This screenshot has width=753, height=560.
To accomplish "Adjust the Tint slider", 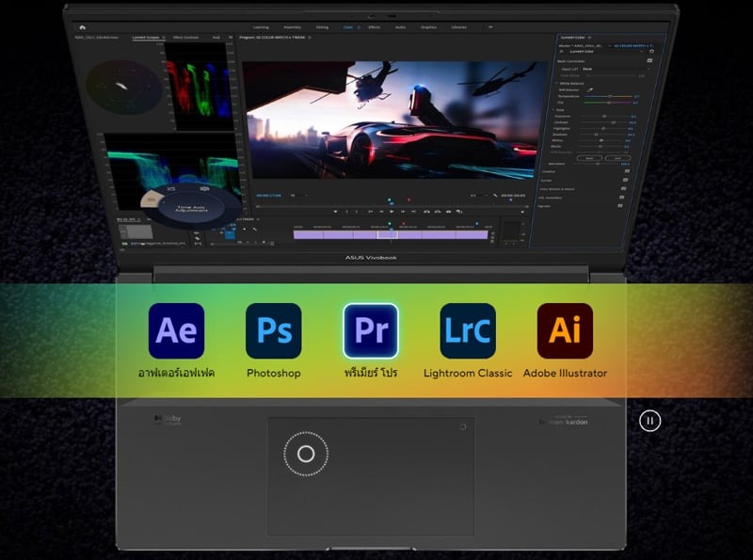I will (x=608, y=103).
